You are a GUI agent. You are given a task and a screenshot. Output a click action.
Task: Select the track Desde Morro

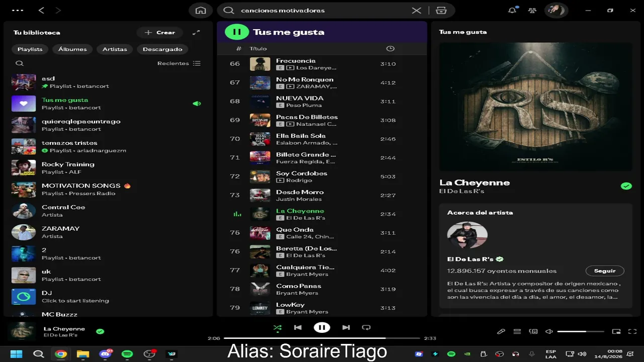322,195
